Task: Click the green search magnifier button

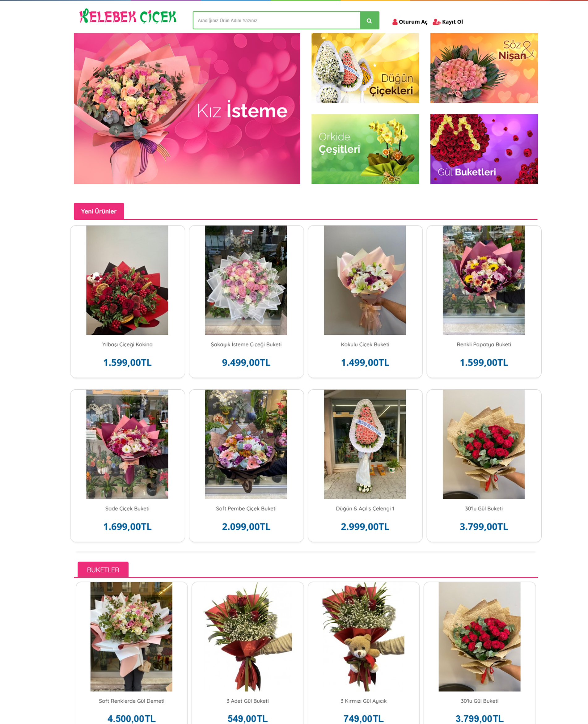Action: 370,20
